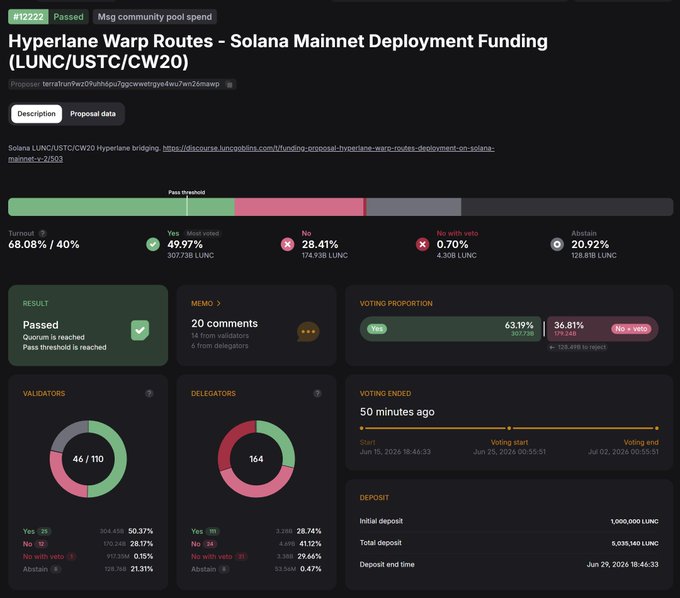
Task: Click the delegators donut chart 164
Action: pos(256,459)
